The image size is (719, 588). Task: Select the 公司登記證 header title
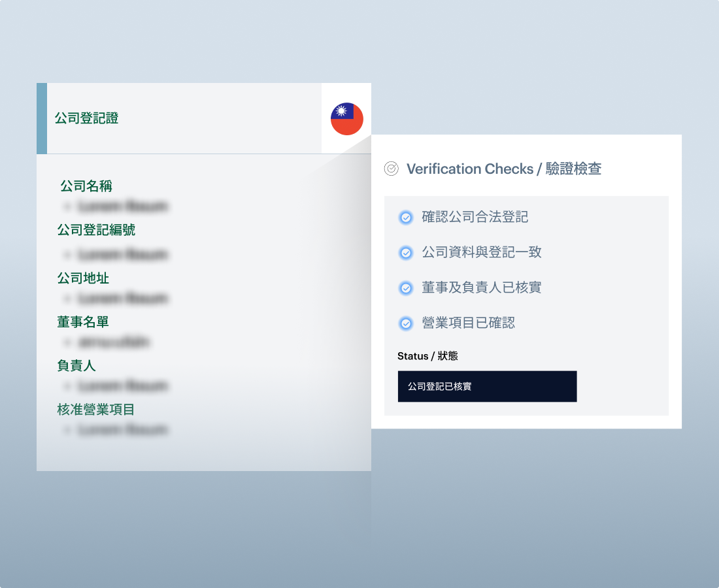pyautogui.click(x=86, y=118)
